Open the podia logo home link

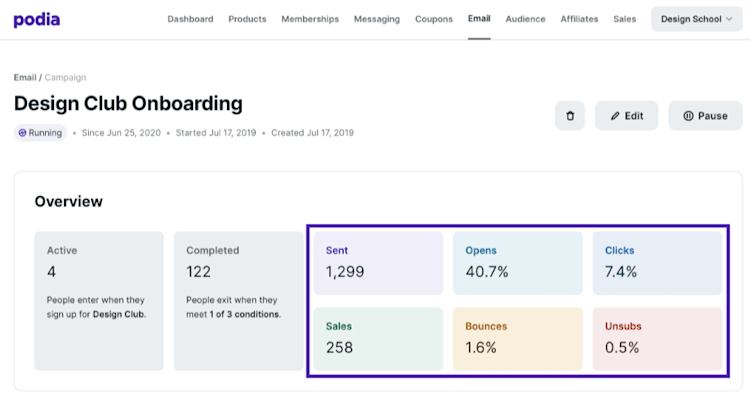[37, 20]
